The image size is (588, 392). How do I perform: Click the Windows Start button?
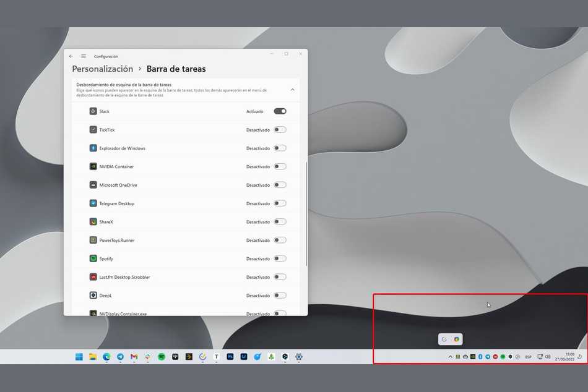pyautogui.click(x=79, y=357)
